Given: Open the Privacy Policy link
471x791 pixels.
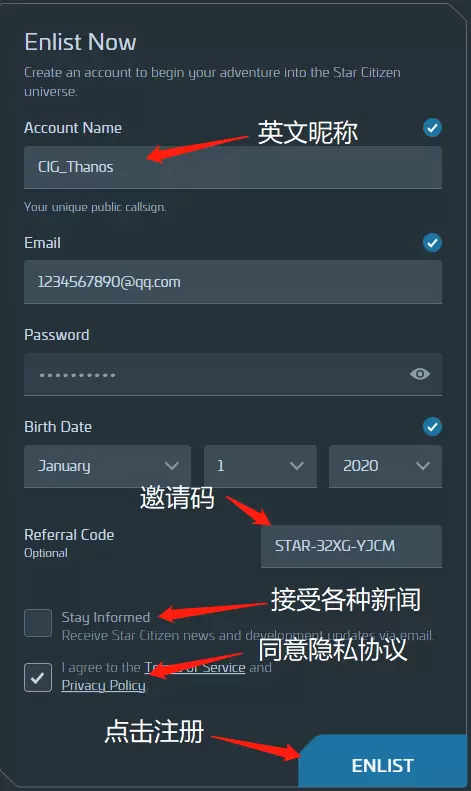Looking at the screenshot, I should (103, 686).
